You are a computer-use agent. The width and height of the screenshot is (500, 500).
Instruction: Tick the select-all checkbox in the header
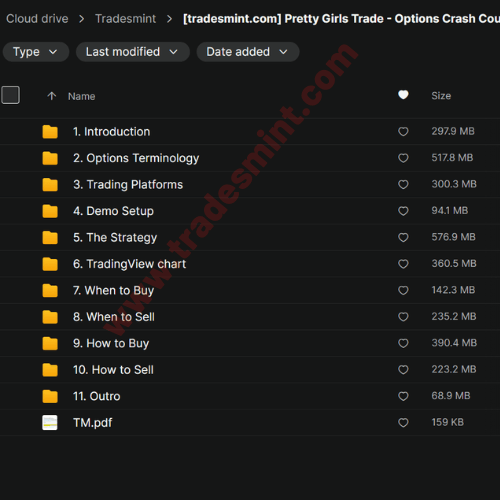(x=10, y=95)
